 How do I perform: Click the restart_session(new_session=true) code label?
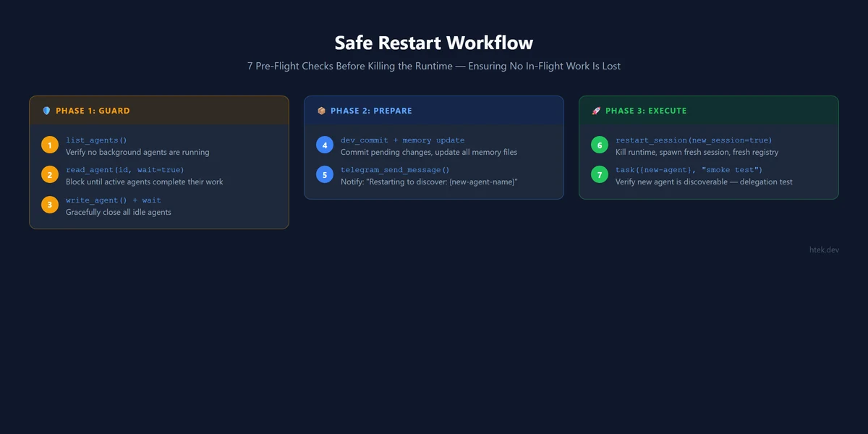[x=694, y=140]
